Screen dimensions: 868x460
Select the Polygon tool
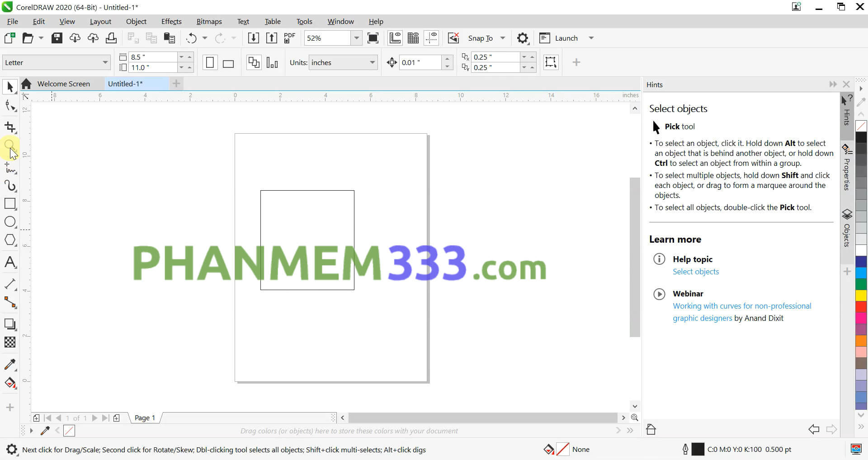point(10,240)
